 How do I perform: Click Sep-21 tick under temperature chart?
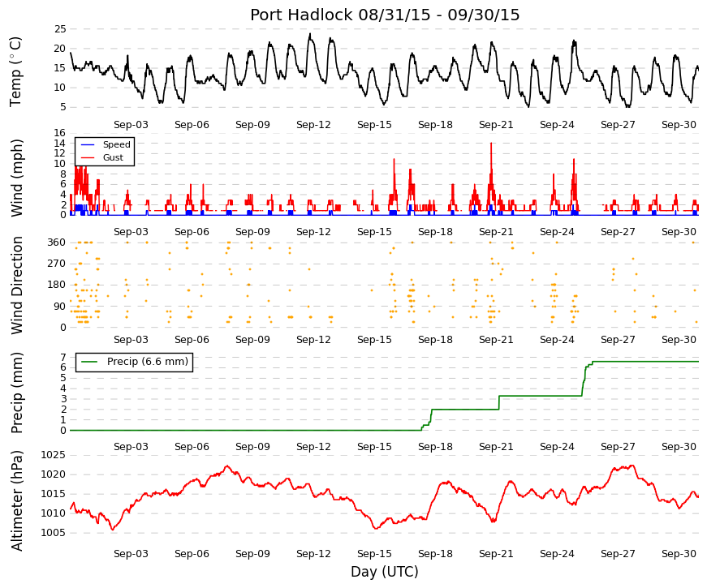tap(496, 125)
